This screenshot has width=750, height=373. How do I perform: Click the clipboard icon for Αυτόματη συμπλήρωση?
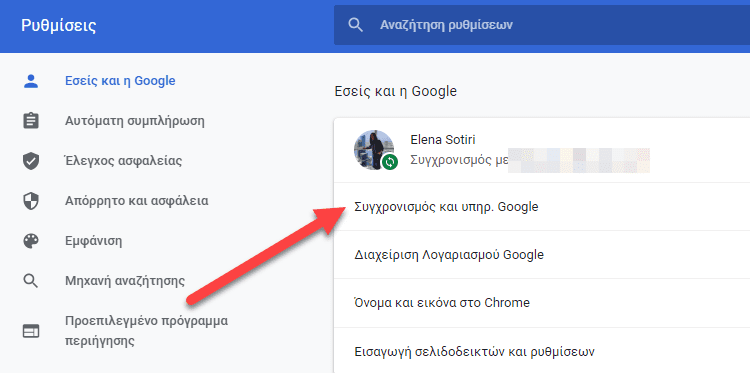31,121
